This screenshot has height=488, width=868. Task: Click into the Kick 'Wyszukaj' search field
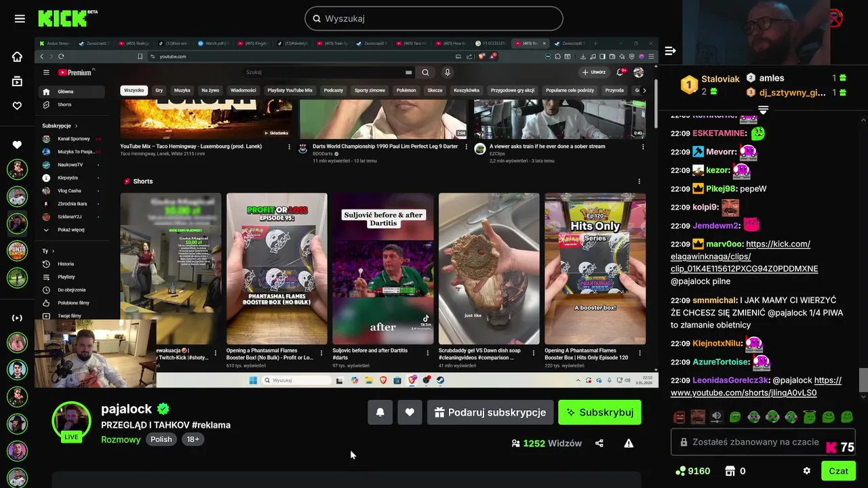434,18
